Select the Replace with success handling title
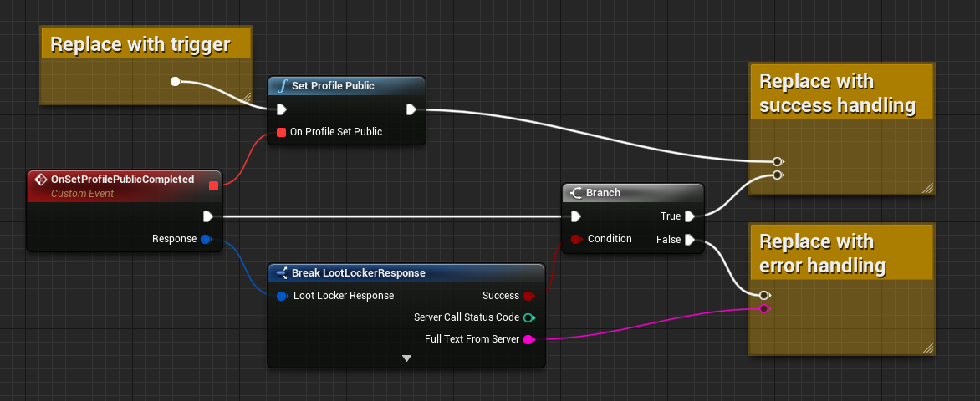 point(836,94)
